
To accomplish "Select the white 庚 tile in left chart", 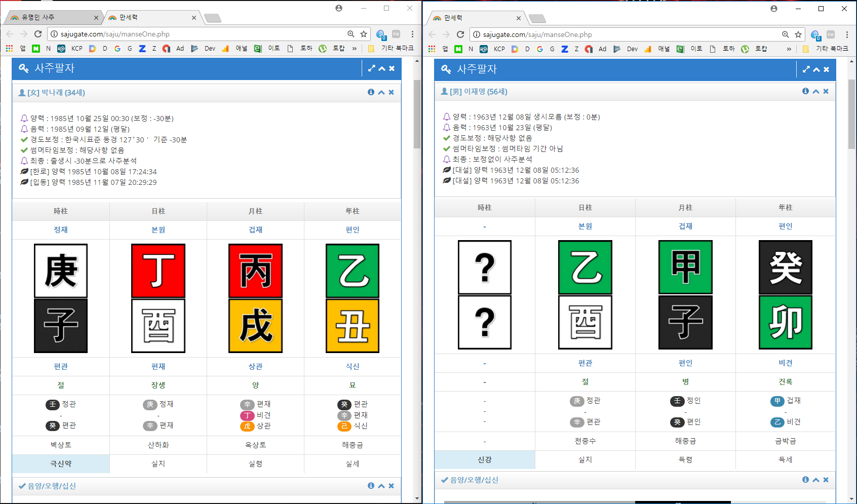I will (x=61, y=271).
